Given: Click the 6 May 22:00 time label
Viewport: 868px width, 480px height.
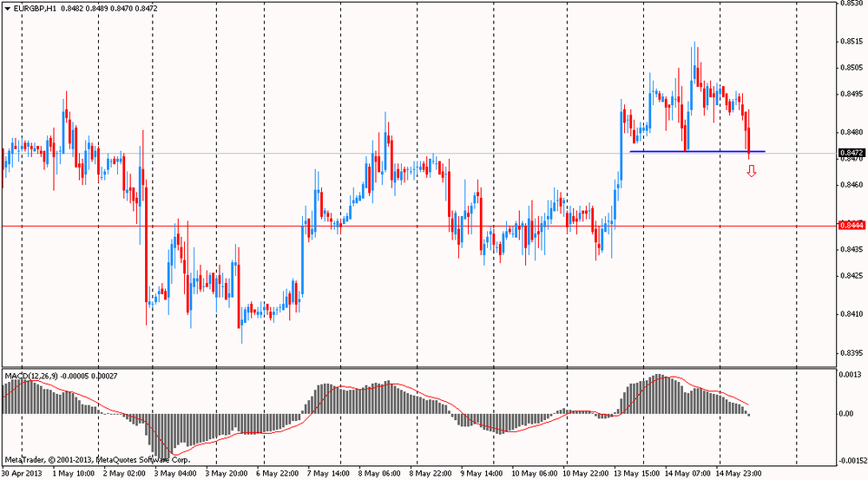Looking at the screenshot, I should [278, 474].
